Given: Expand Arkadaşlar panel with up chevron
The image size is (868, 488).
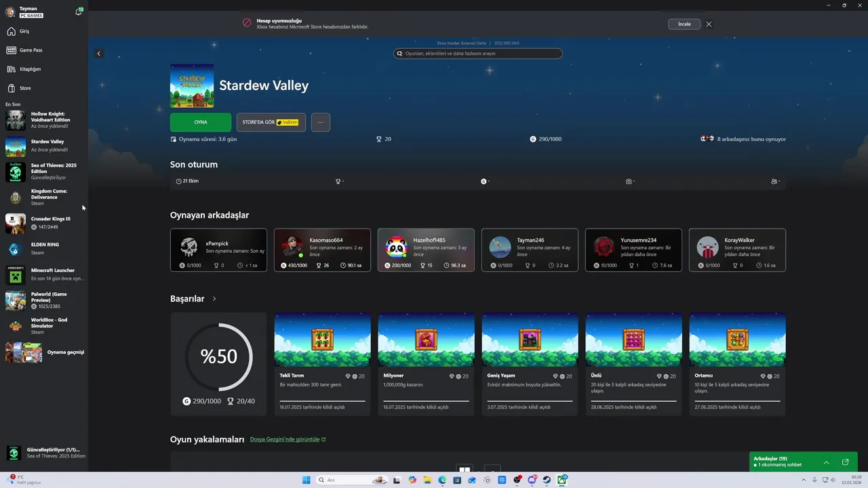Looking at the screenshot, I should click(x=826, y=462).
